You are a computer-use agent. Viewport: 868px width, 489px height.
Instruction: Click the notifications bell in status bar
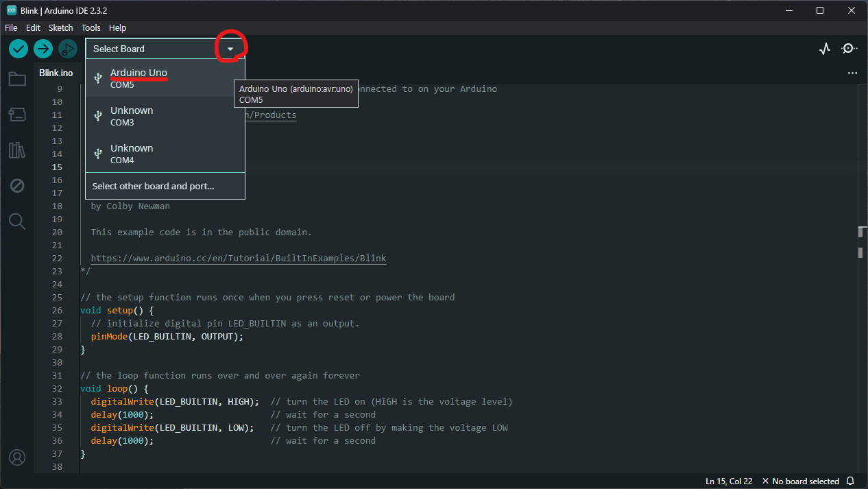click(850, 481)
